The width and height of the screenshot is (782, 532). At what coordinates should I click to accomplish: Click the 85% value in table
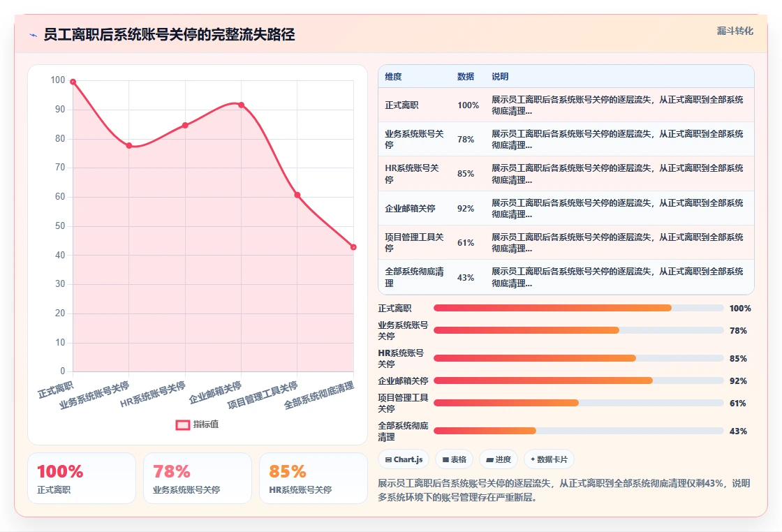pos(465,174)
